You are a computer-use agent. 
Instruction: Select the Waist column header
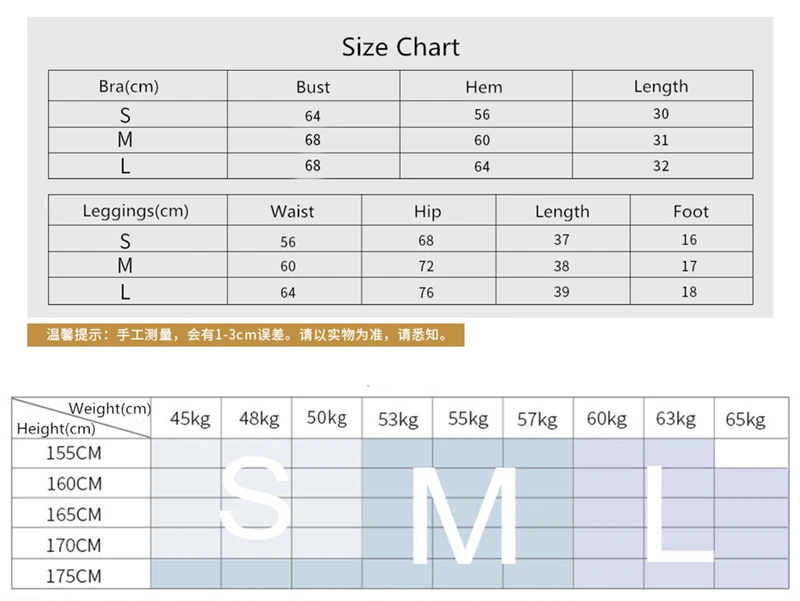pyautogui.click(x=292, y=211)
